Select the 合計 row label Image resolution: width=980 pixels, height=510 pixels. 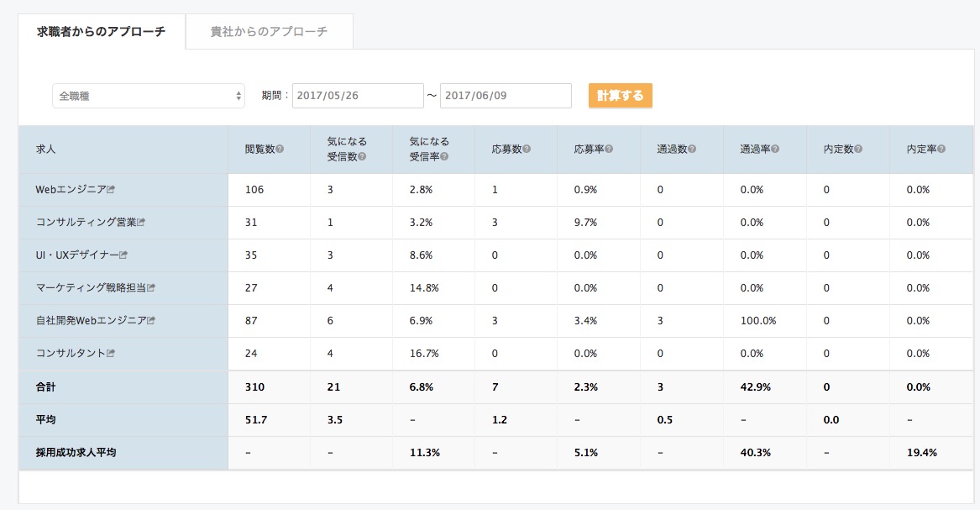45,386
